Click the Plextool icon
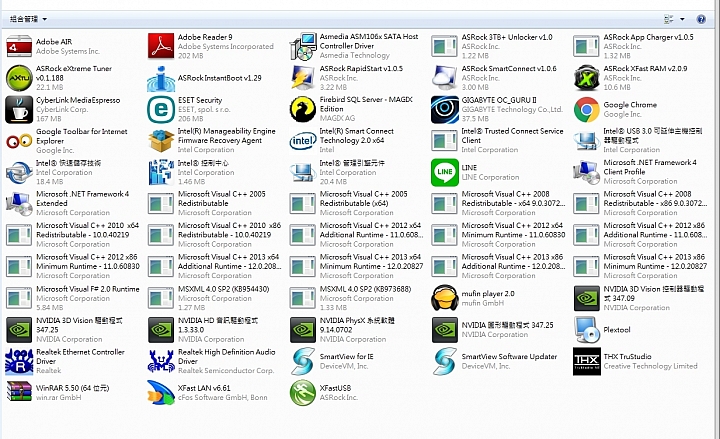This screenshot has height=439, width=720. (586, 330)
